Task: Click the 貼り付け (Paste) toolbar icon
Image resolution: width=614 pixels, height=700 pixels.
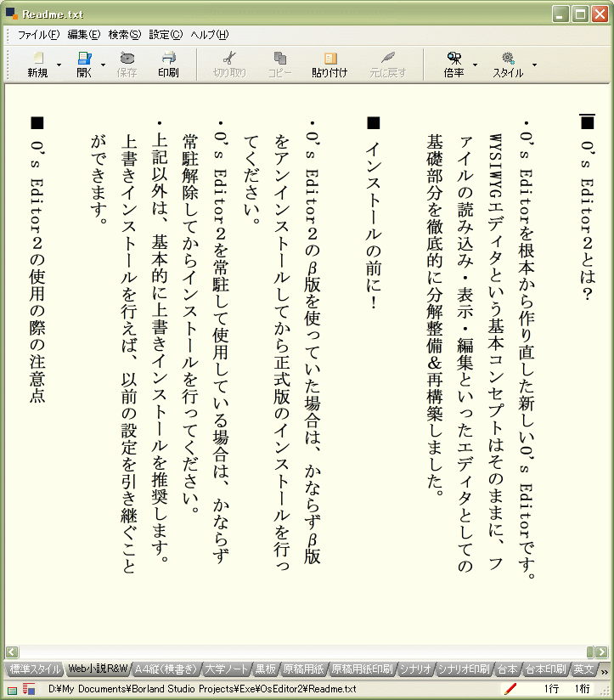Action: click(330, 58)
